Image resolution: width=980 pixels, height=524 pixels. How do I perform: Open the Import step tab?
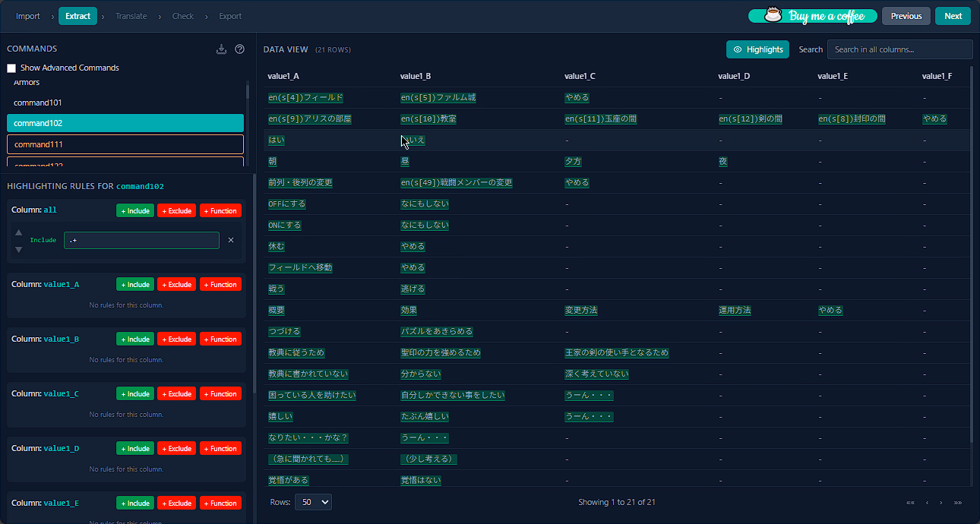coord(28,16)
